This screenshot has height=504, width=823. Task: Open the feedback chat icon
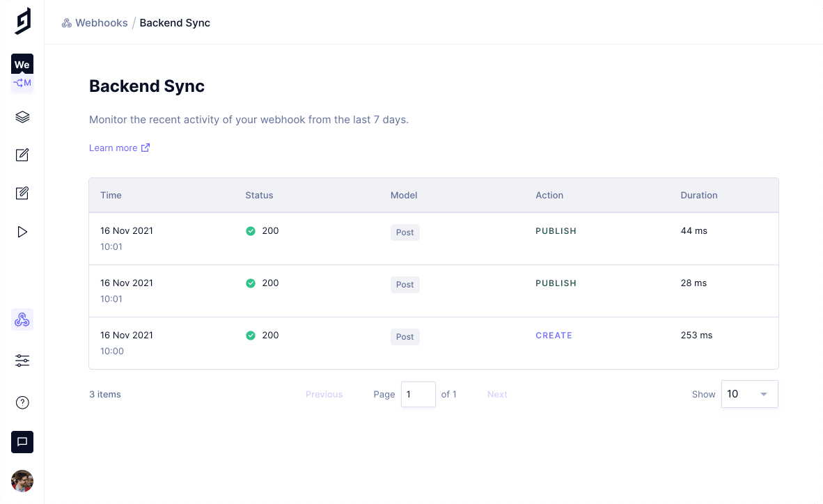click(22, 442)
